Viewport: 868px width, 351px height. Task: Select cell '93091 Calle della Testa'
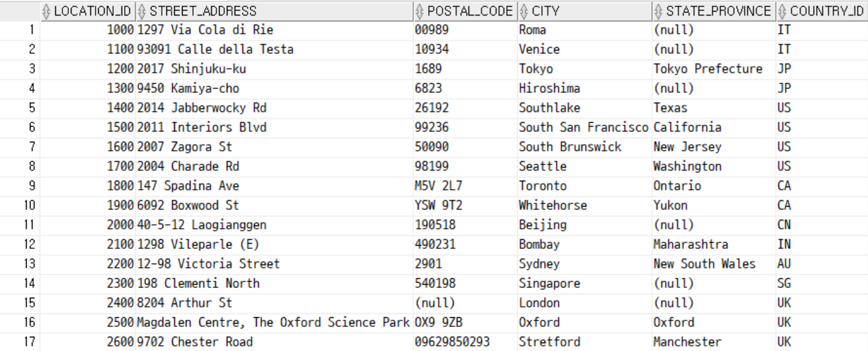coord(274,49)
